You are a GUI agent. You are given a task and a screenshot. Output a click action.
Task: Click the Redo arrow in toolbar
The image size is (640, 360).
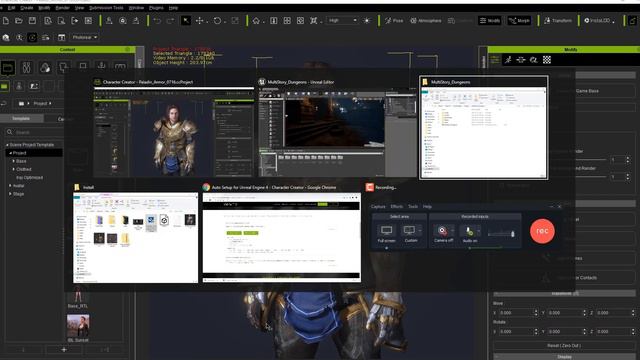170,20
